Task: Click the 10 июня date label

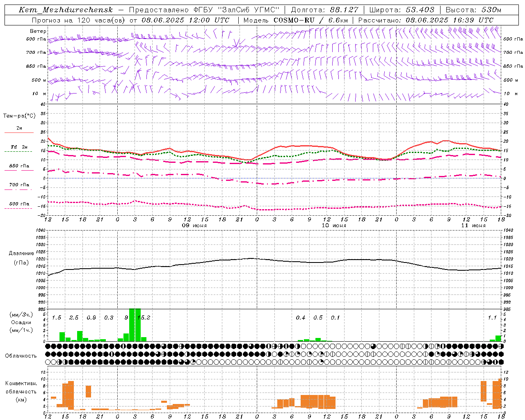Action: point(334,226)
